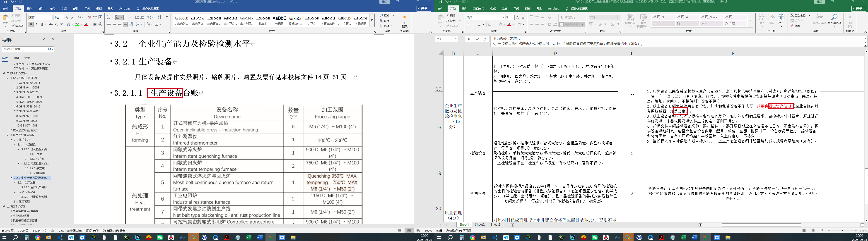Toggle Underline in the Word ribbon
Image resolution: width=868 pixels, height=241 pixels.
pos(41,24)
